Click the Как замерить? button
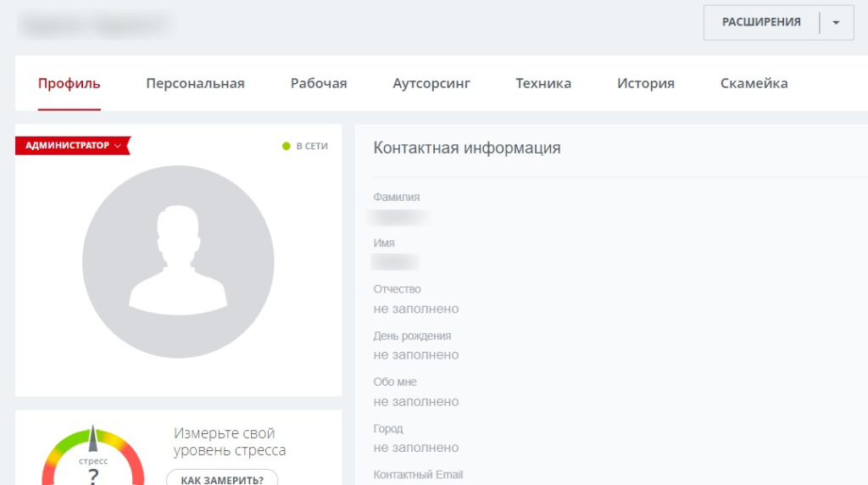 [x=222, y=479]
